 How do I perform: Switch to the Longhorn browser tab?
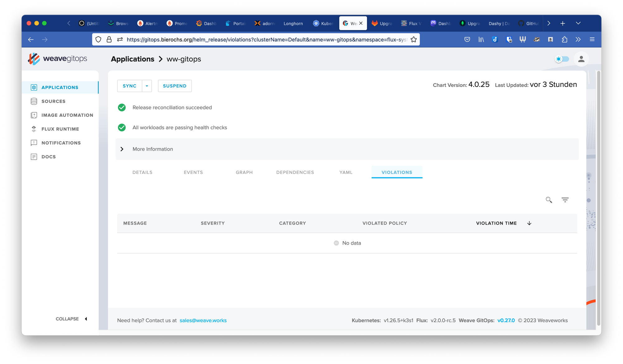tap(293, 23)
